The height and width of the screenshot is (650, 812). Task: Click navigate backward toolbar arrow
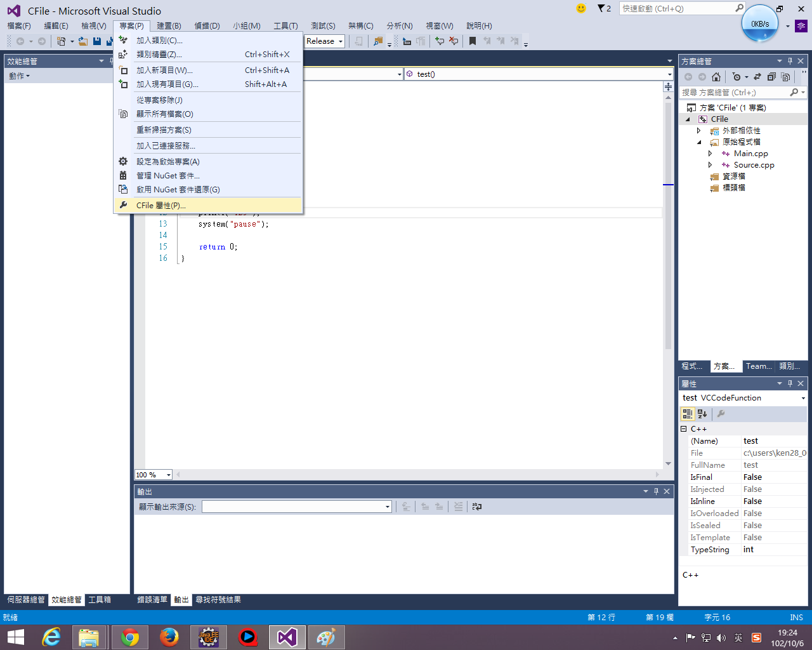tap(20, 41)
